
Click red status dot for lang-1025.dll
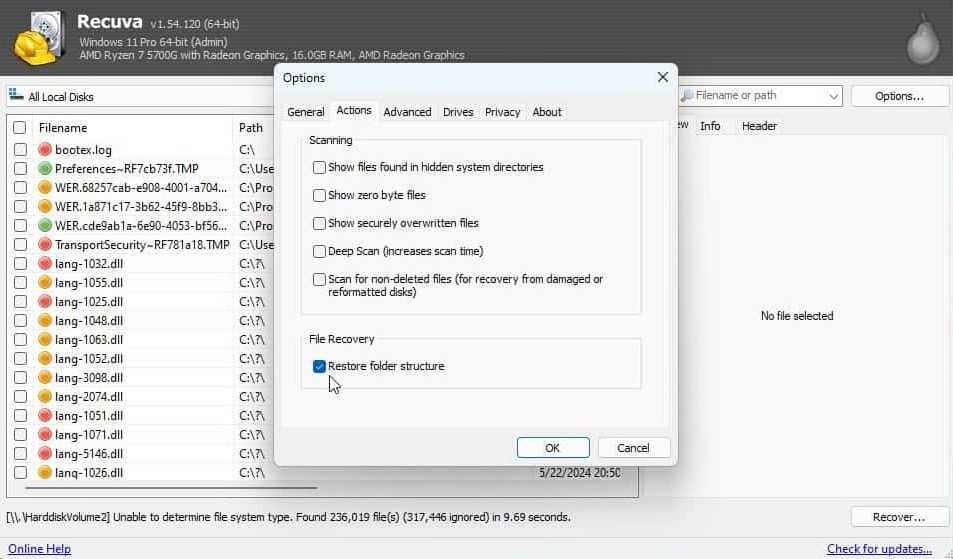(x=44, y=301)
